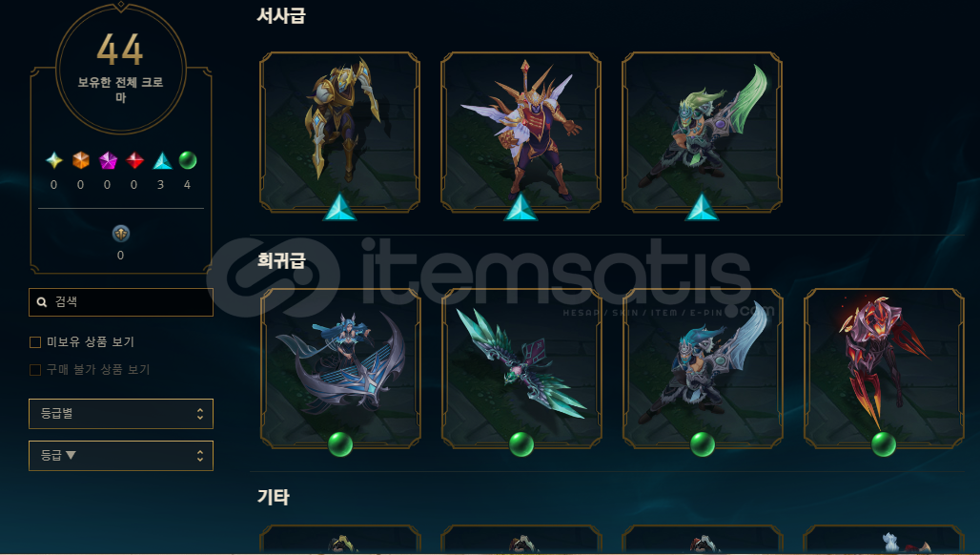This screenshot has width=980, height=555.
Task: Click the green orb gem counter icon
Action: click(188, 160)
